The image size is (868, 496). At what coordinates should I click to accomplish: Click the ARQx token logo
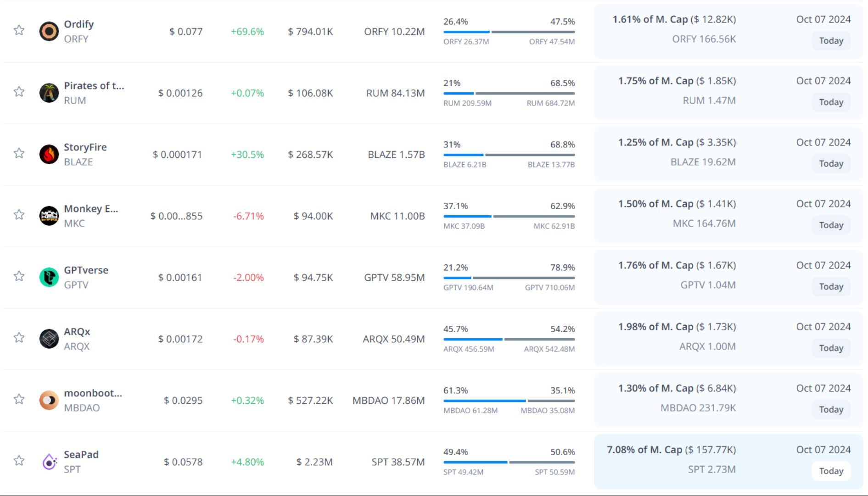point(49,339)
